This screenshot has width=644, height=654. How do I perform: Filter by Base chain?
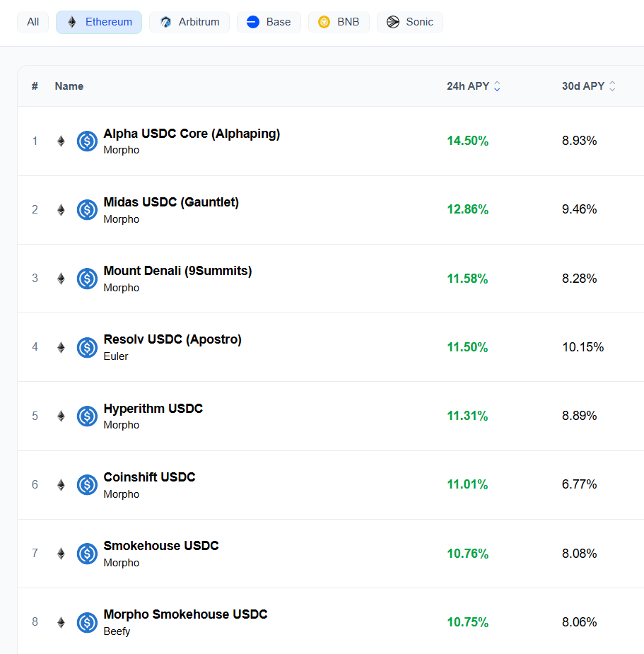tap(269, 22)
